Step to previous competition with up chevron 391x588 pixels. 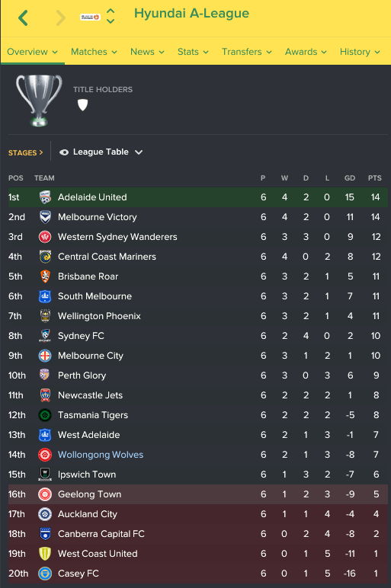(x=111, y=11)
